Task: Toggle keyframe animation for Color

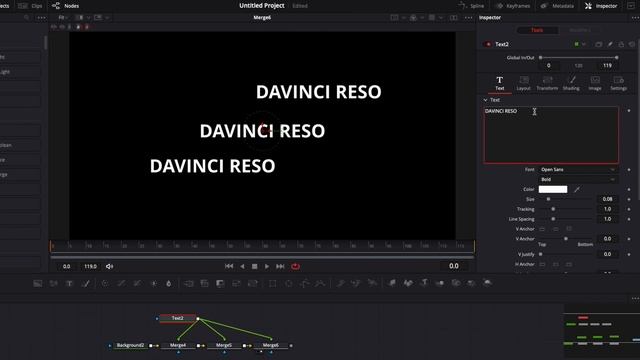Action: coord(629,189)
